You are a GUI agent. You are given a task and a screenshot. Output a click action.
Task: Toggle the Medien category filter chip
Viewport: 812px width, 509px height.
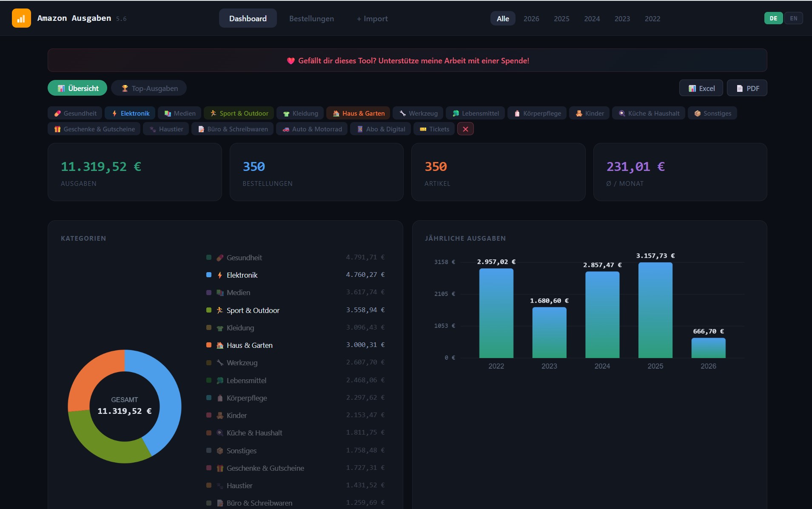(x=179, y=113)
